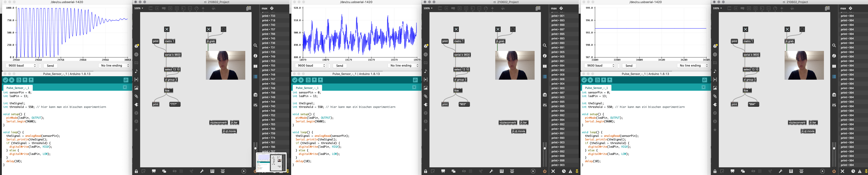
Task: Click the warning triangle under the print 994 console
Action: [860, 171]
